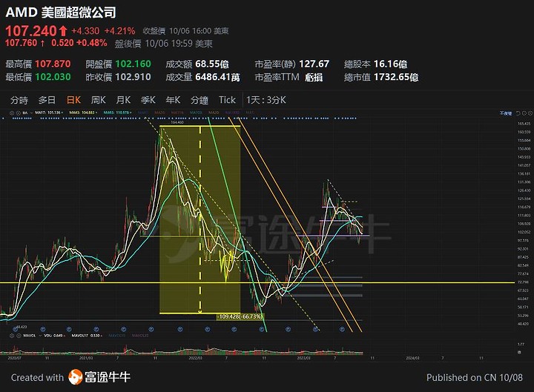The image size is (534, 392).
Task: Click the circled arrow icon beside the MAVOL label
Action: (19, 336)
